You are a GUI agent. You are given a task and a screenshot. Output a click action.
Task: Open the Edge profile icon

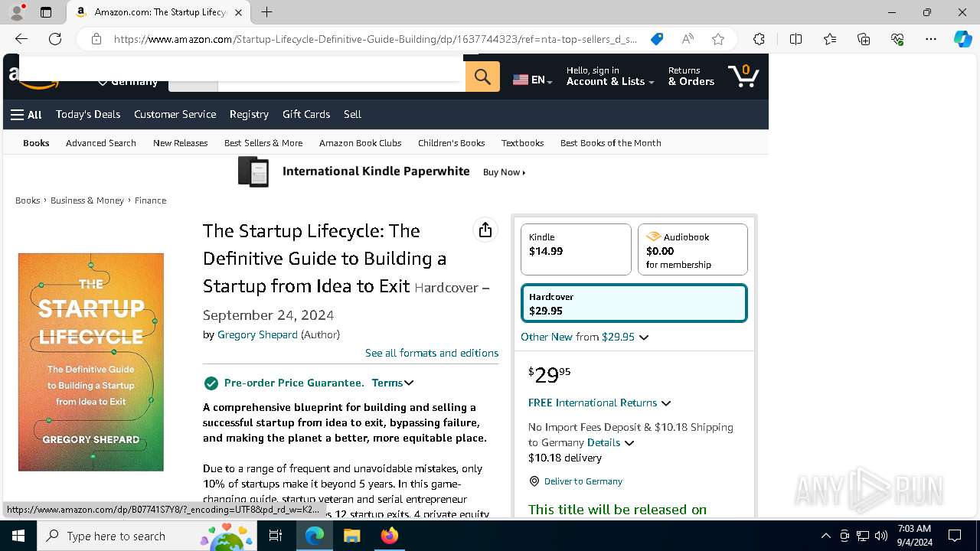click(17, 12)
